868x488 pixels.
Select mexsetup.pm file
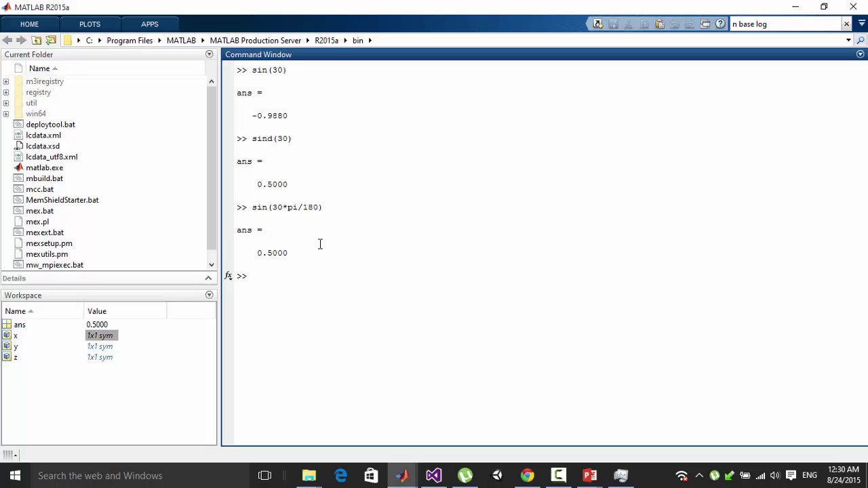tap(49, 243)
